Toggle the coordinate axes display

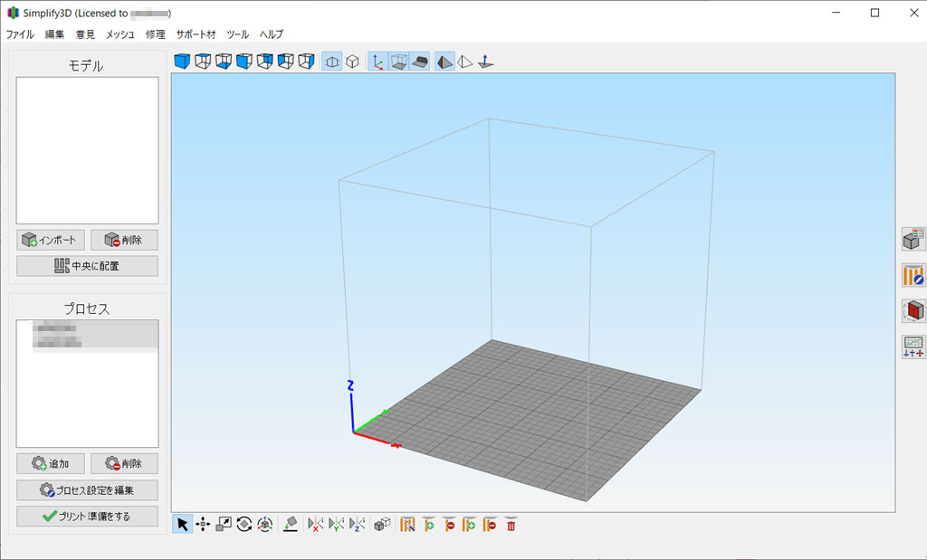tap(377, 62)
